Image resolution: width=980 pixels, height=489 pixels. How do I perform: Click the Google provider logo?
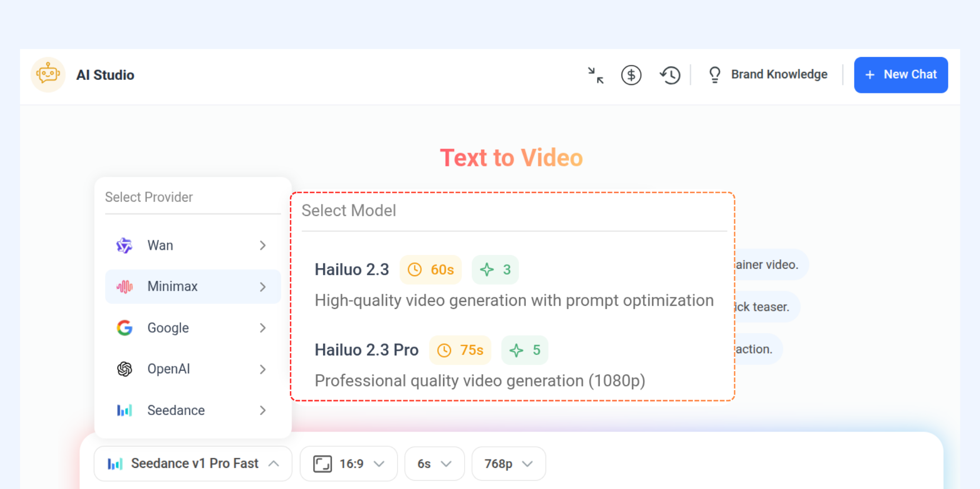tap(125, 328)
